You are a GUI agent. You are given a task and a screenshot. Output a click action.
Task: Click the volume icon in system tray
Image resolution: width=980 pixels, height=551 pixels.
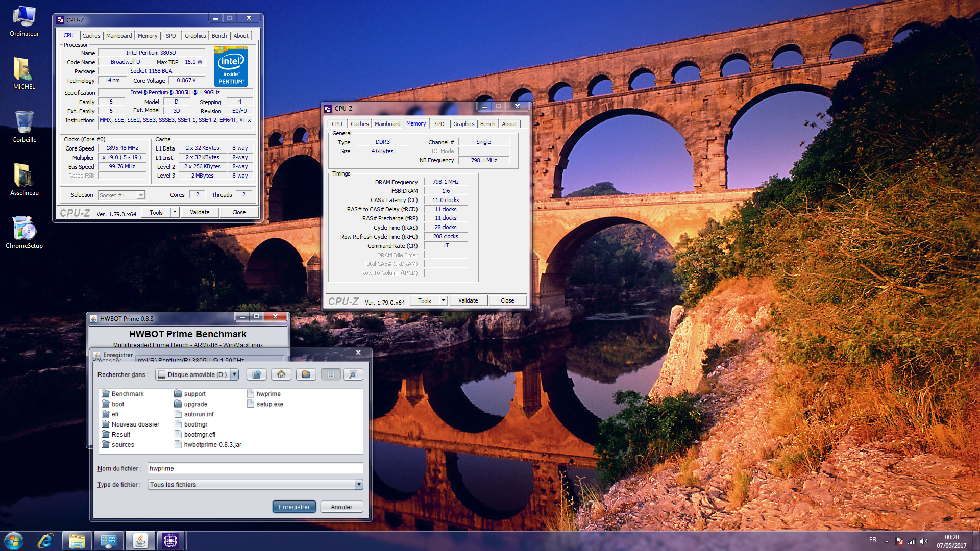923,541
